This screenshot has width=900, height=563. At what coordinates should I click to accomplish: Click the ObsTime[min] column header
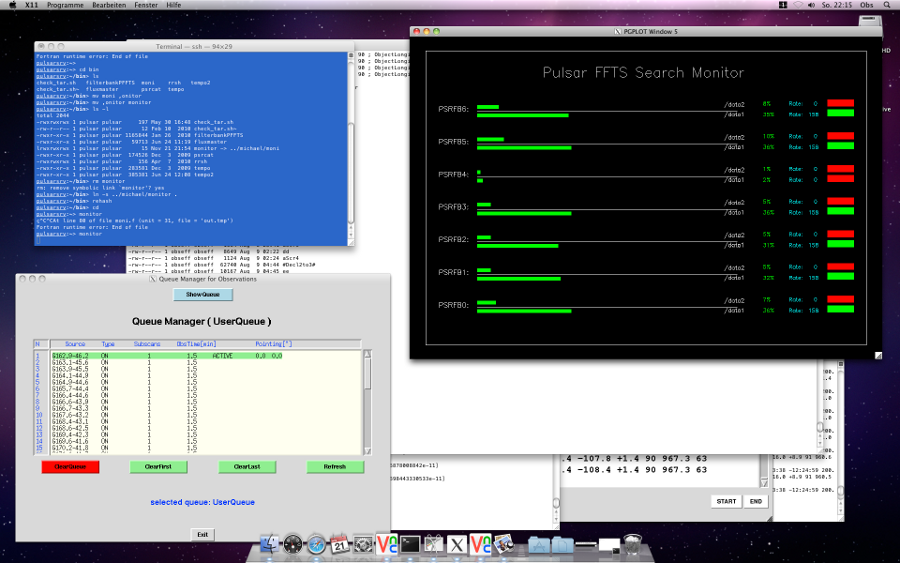196,344
